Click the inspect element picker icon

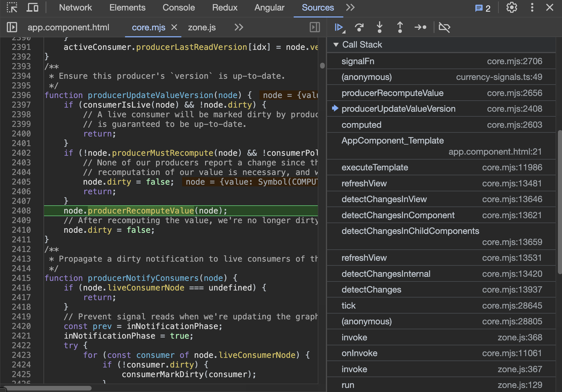tap(12, 8)
